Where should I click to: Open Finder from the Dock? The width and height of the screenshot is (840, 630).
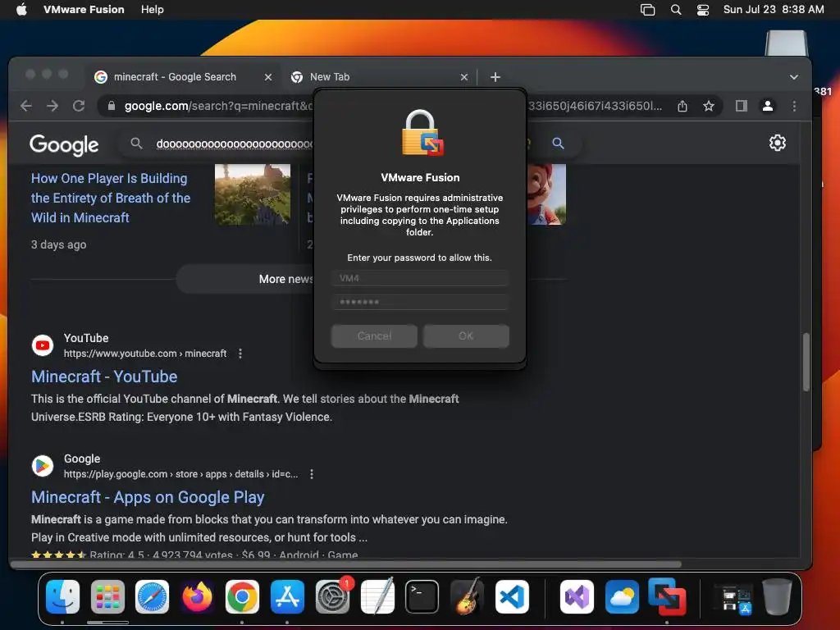coord(62,596)
